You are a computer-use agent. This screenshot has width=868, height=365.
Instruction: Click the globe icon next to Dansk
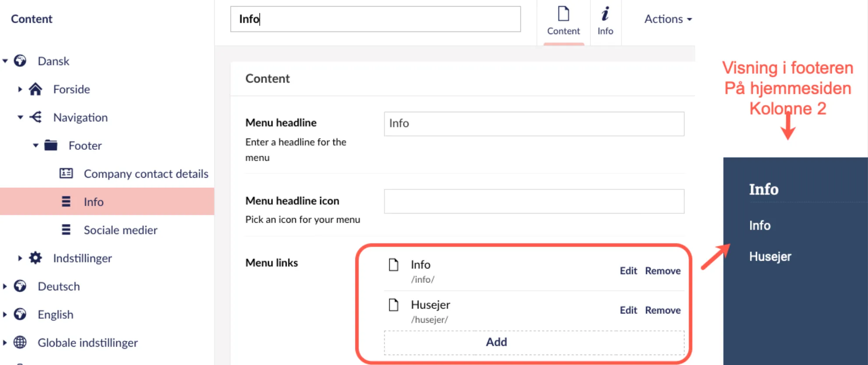point(20,61)
